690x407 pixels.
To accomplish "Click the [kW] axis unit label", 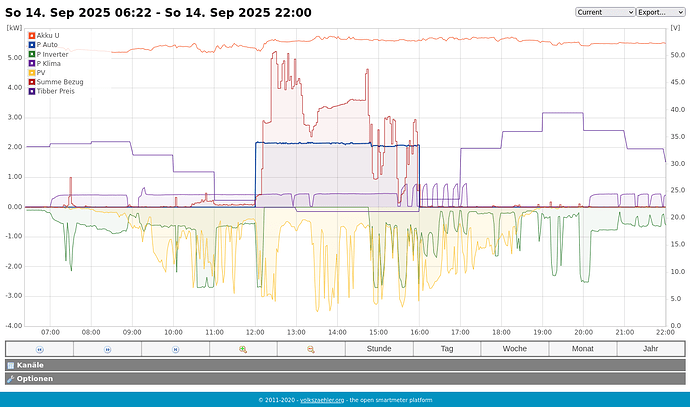I will [x=15, y=28].
